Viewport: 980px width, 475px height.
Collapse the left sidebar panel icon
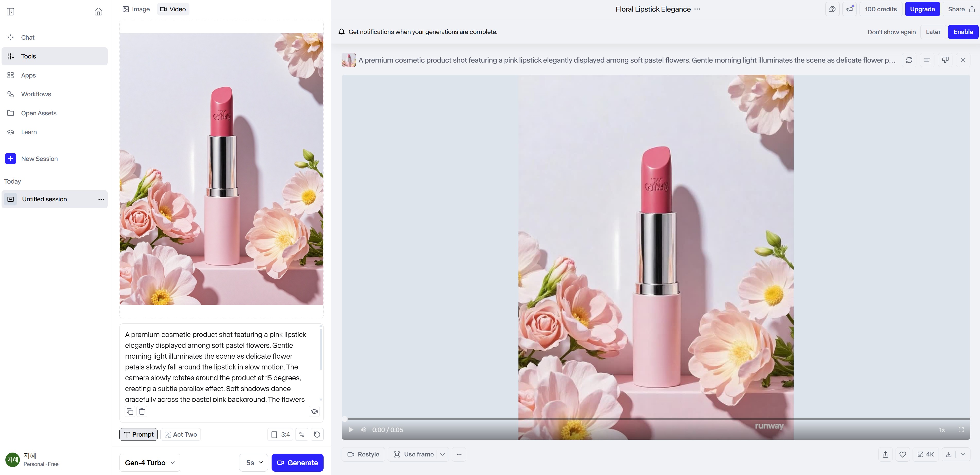point(11,12)
